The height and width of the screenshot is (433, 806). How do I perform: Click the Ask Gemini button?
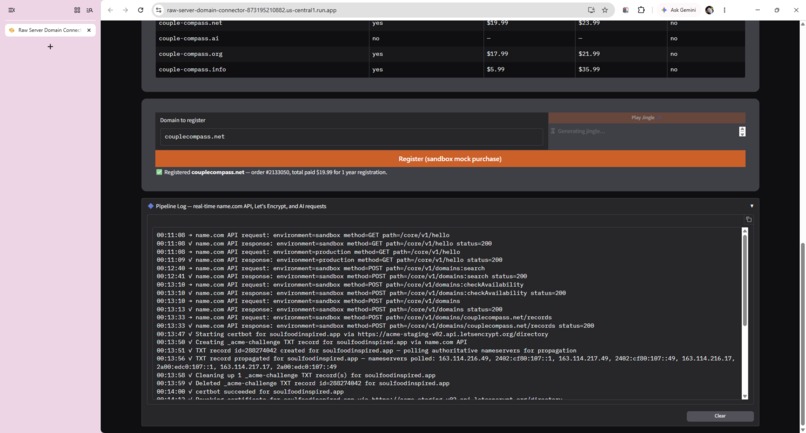(x=679, y=10)
